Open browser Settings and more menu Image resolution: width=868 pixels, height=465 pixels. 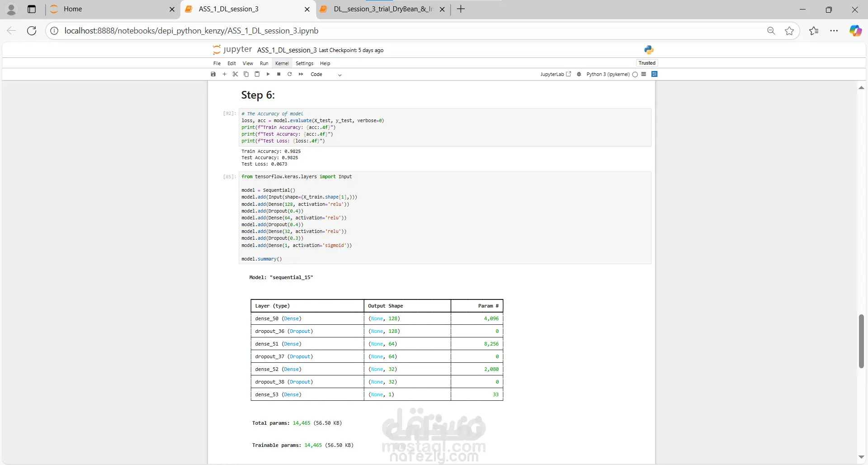tap(834, 31)
